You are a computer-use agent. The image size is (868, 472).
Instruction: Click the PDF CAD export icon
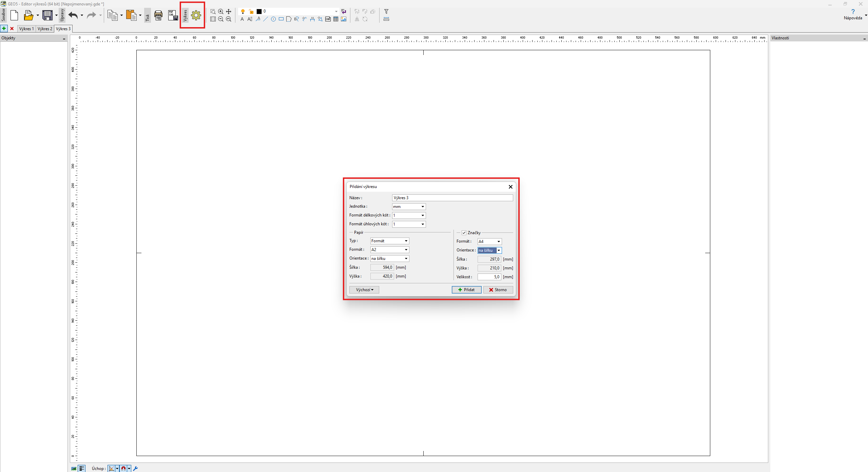point(173,15)
